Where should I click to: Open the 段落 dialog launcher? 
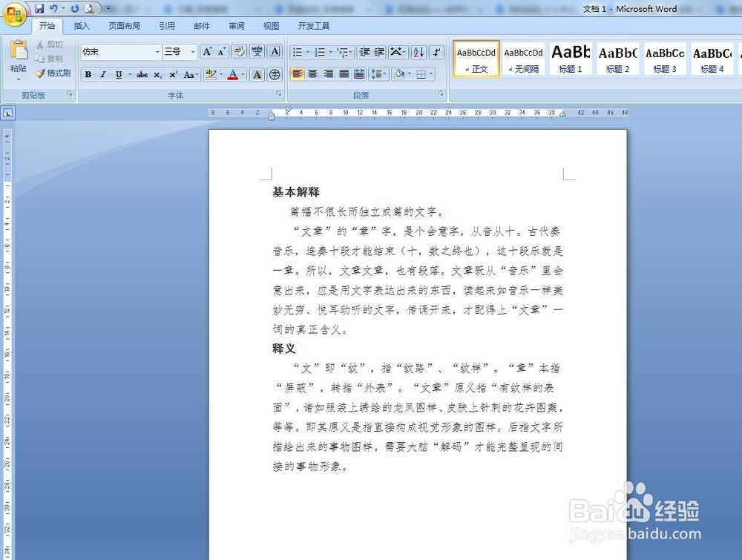441,94
